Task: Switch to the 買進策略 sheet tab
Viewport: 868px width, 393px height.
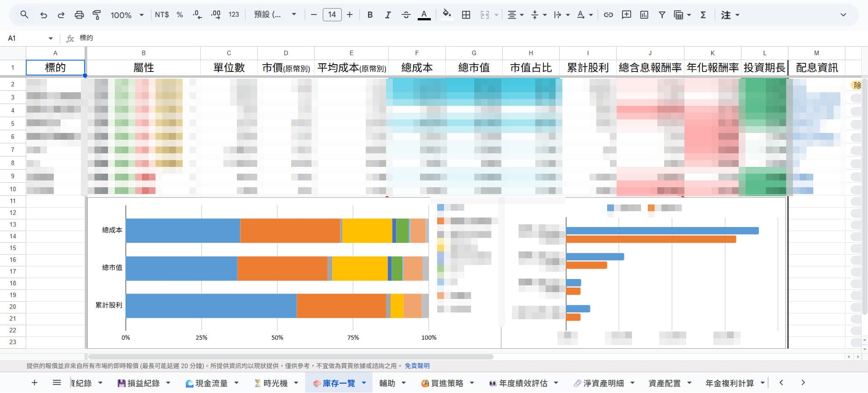Action: tap(447, 383)
